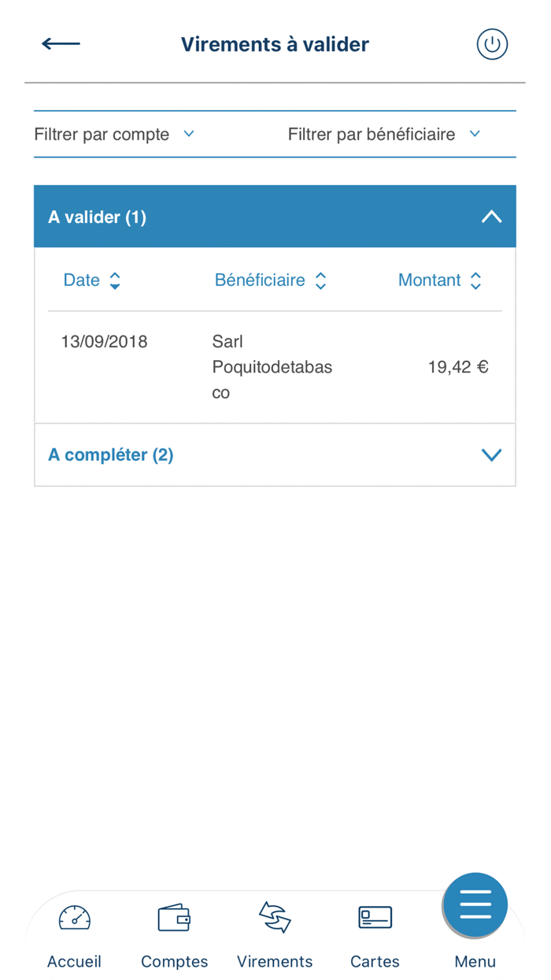Sort by Bénéficiaire column
This screenshot has width=551, height=980.
click(261, 280)
